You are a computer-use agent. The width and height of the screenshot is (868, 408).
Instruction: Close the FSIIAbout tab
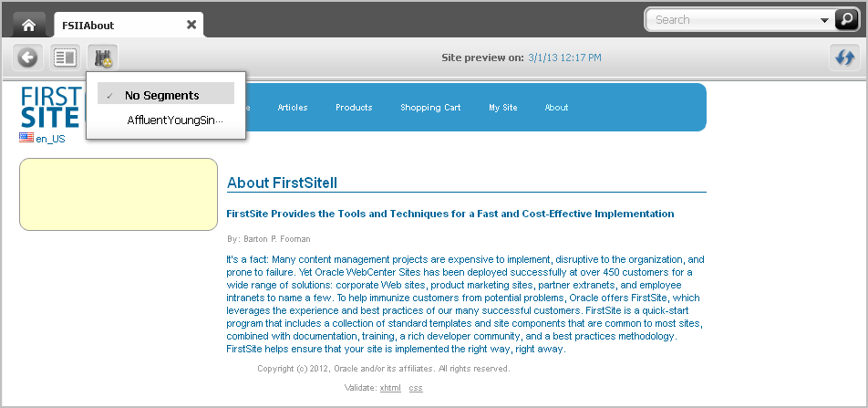[191, 25]
